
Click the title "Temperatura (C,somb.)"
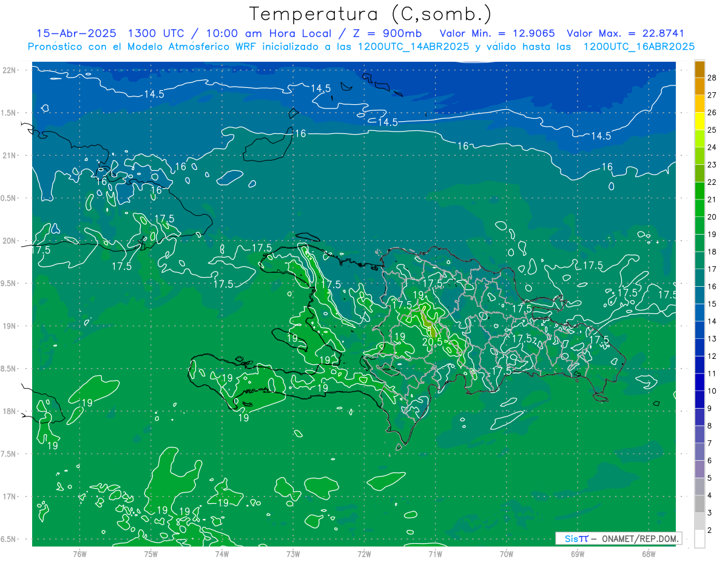(371, 14)
